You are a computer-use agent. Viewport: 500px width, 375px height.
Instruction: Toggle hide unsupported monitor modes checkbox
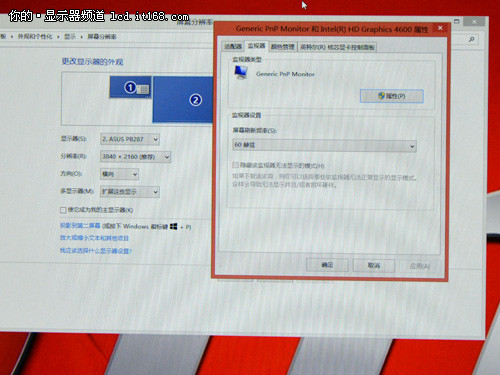235,165
